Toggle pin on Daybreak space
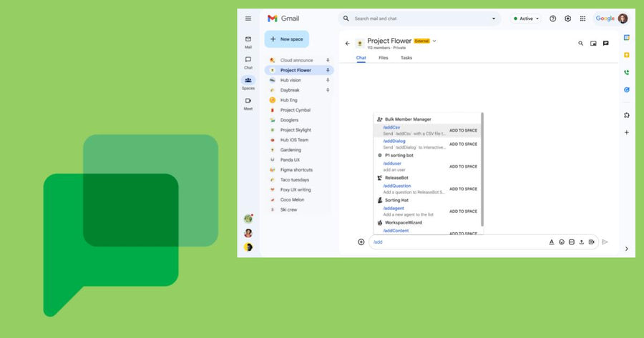Viewport: 644px width, 338px height. (x=328, y=90)
